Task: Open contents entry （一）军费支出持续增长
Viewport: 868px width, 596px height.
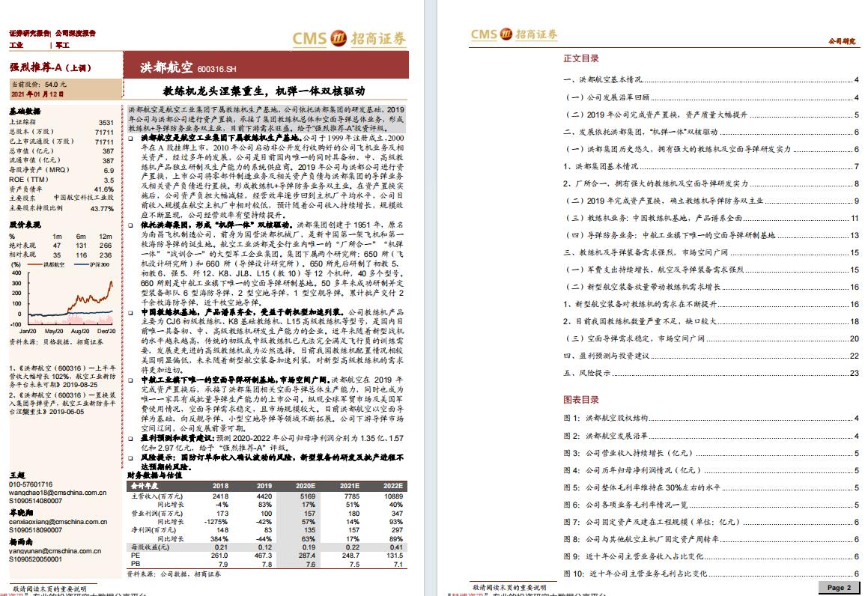Action: [711, 270]
